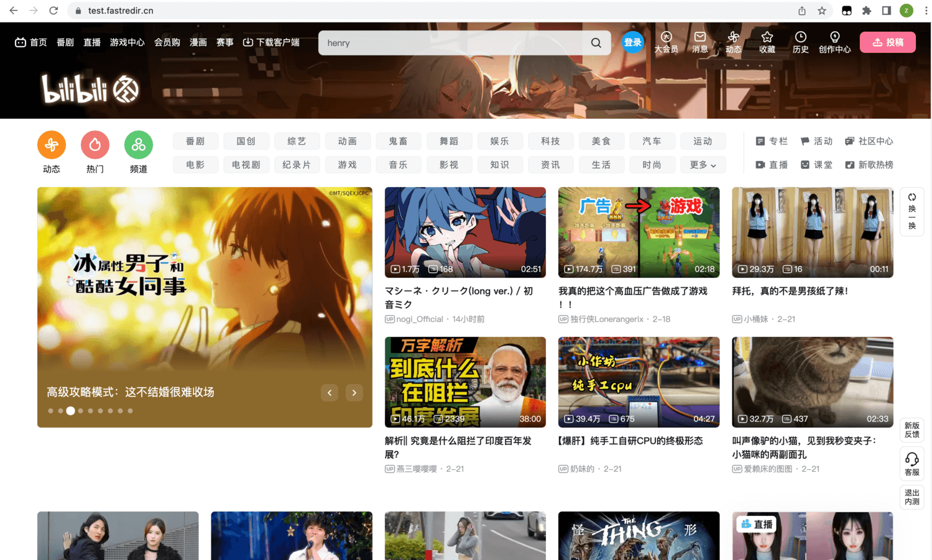Open carousel banner 冰属性男子和酷酷女同事
The height and width of the screenshot is (560, 932).
point(205,307)
